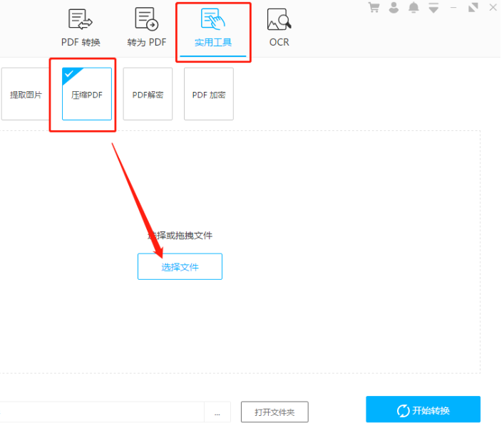This screenshot has width=504, height=428.
Task: Open the PDF 转换 tab
Action: [81, 28]
